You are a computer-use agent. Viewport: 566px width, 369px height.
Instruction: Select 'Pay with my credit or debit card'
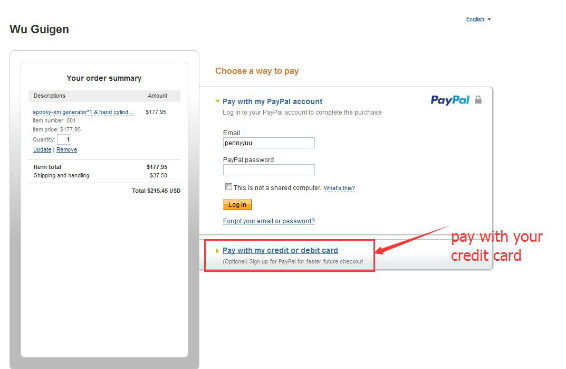(x=280, y=250)
